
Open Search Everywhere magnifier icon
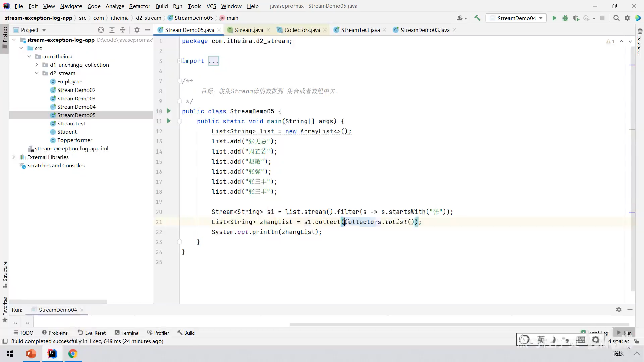point(616,18)
